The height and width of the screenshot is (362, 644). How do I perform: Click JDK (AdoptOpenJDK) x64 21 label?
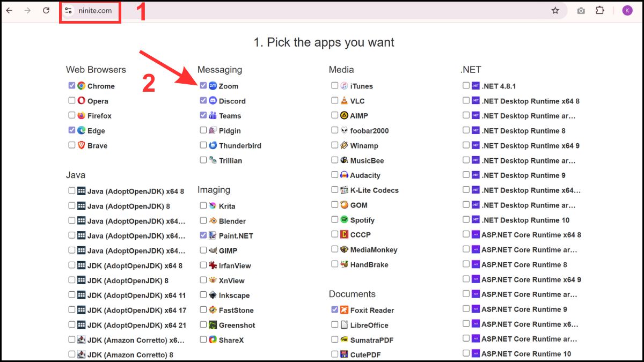[137, 325]
